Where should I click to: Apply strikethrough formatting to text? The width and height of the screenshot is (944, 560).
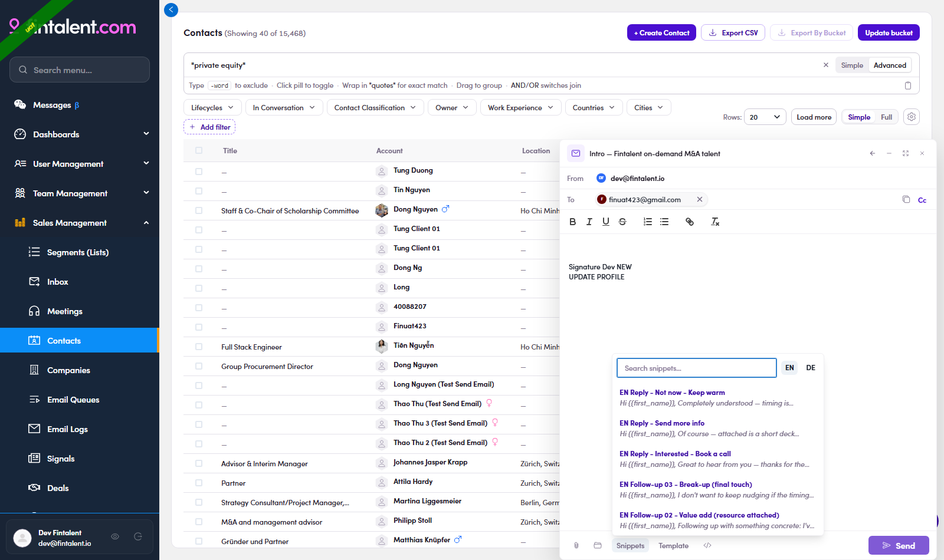tap(622, 222)
